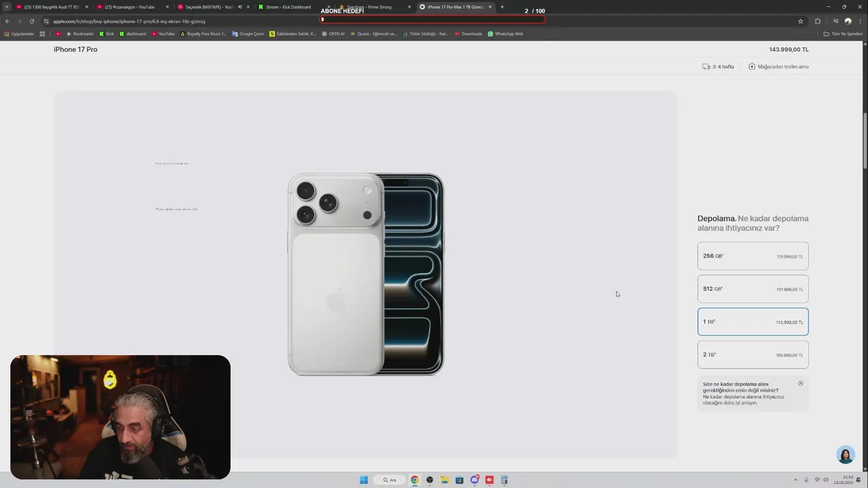The height and width of the screenshot is (488, 868).
Task: Go back with the browser back arrow
Action: 7,21
